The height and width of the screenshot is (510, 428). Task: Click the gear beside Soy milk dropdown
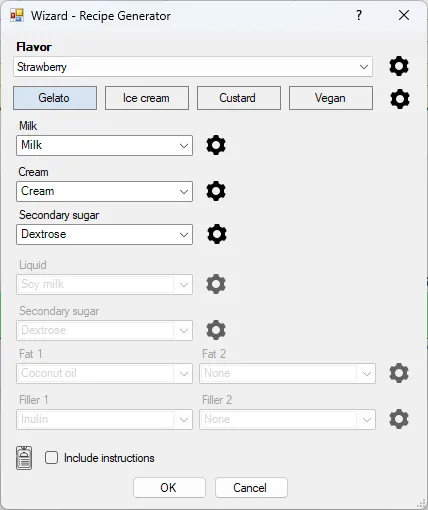(x=216, y=284)
